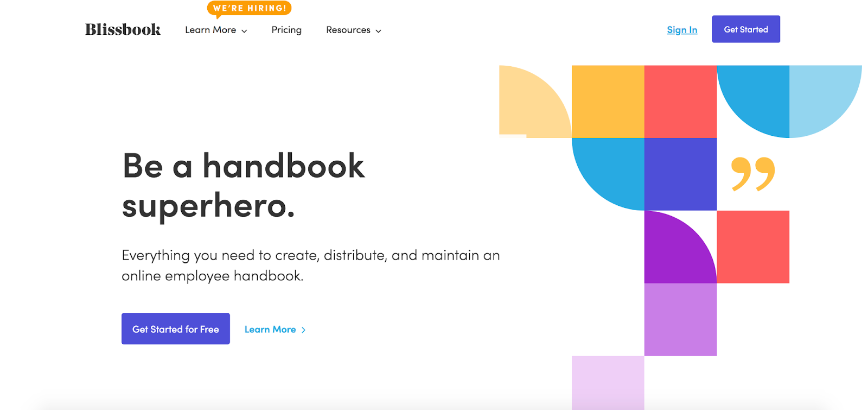Go to the Pricing page
This screenshot has width=868, height=410.
[286, 30]
